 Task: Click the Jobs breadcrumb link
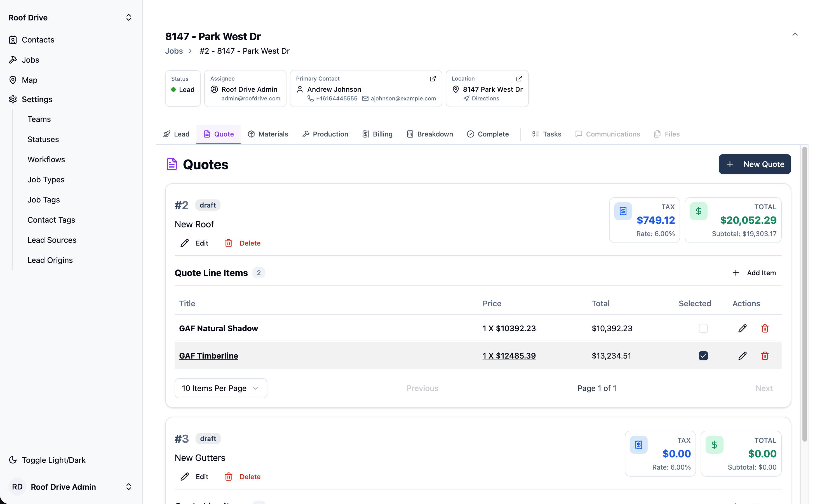coord(174,51)
